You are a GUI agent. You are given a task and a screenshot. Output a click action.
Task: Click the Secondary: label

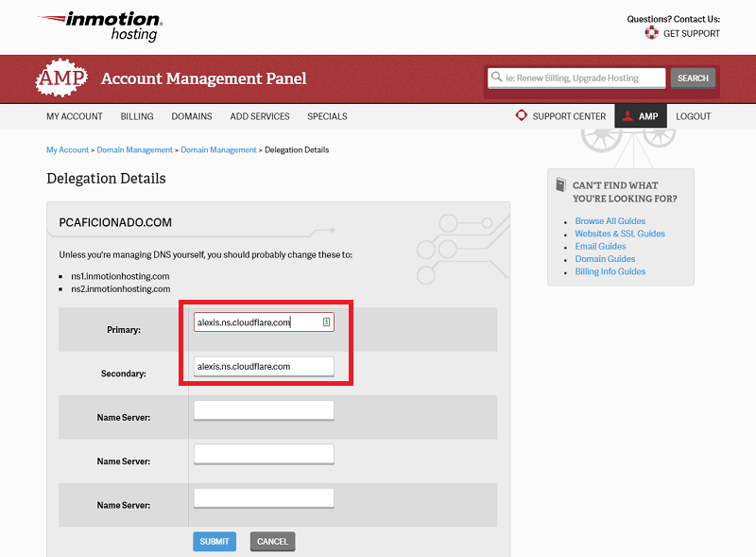124,374
